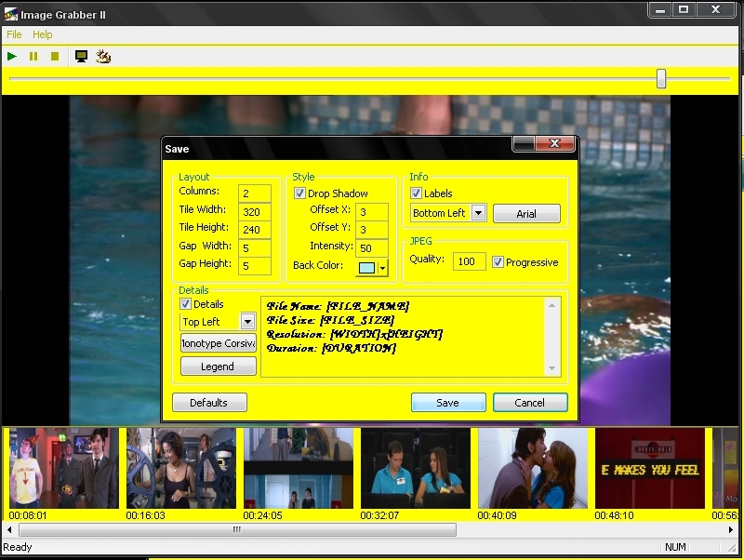This screenshot has width=744, height=560.
Task: Click the Monotype Corsiva font button
Action: [219, 343]
